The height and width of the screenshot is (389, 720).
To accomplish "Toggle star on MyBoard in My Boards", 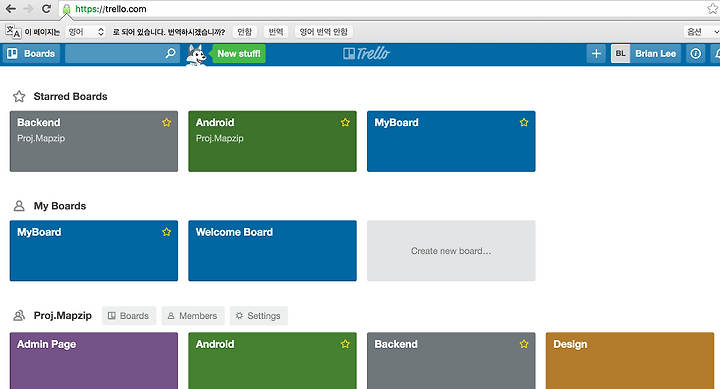I will coord(166,232).
